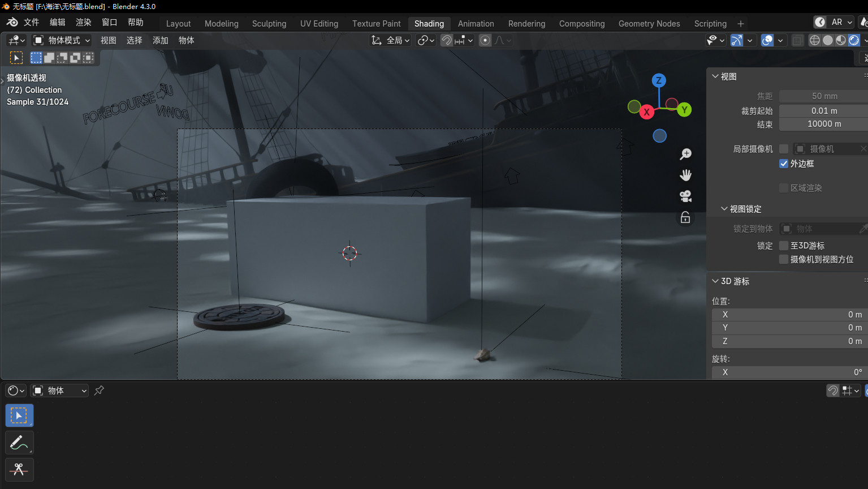Screen dimensions: 868x489
Task: Click the pin icon in node editor header
Action: [99, 391]
